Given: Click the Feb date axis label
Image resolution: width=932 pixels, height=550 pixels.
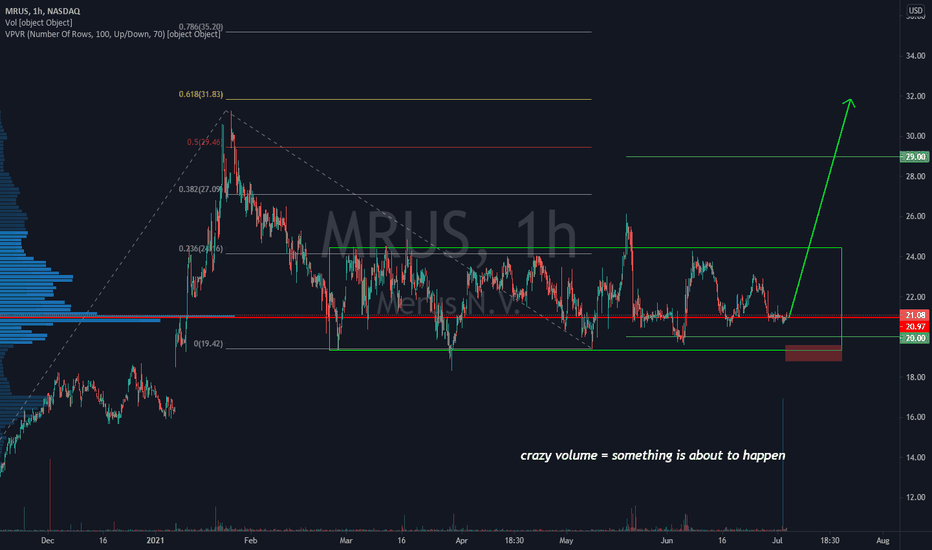Looking at the screenshot, I should pos(250,540).
